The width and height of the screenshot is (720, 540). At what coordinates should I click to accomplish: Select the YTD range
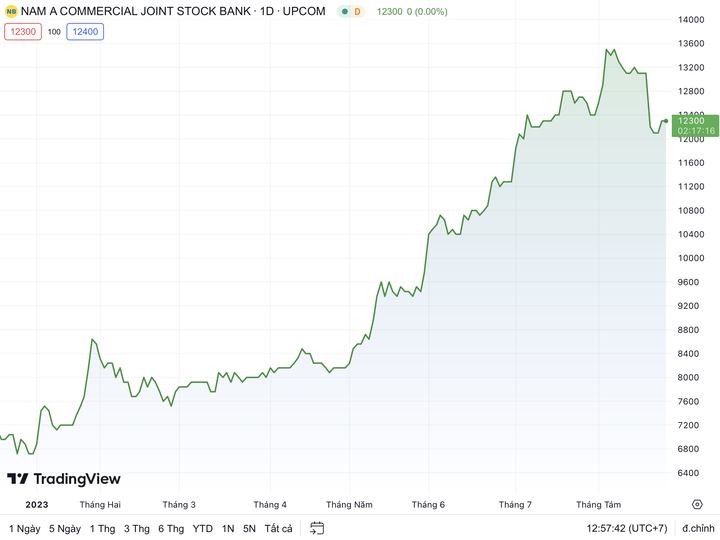203,528
